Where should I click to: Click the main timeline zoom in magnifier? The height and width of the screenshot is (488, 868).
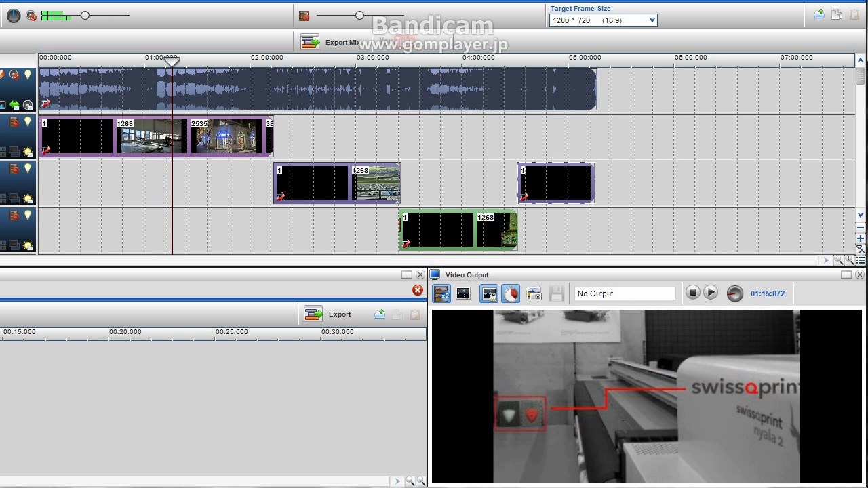[848, 260]
